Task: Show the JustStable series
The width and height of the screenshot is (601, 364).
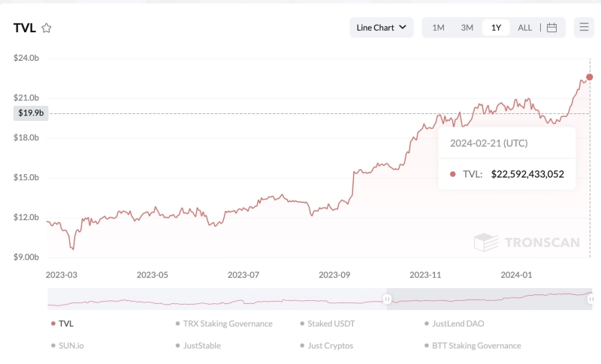Action: (x=201, y=345)
